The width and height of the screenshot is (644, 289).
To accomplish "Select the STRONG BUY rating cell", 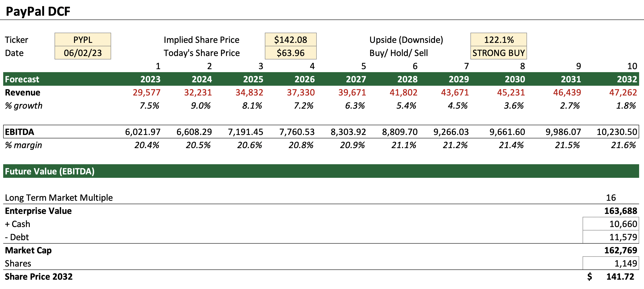I will tap(499, 53).
